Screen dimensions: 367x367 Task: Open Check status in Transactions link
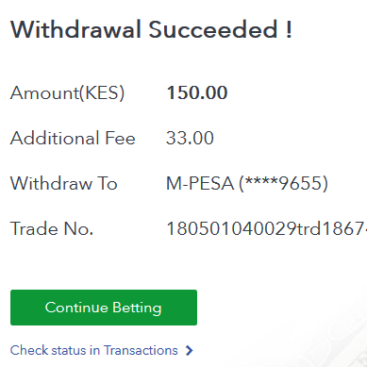pos(94,350)
